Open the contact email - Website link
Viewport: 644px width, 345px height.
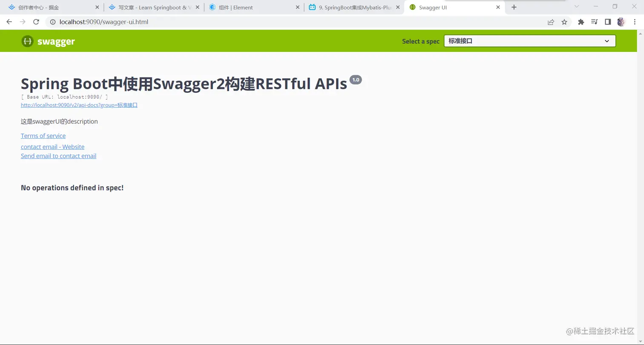point(52,147)
